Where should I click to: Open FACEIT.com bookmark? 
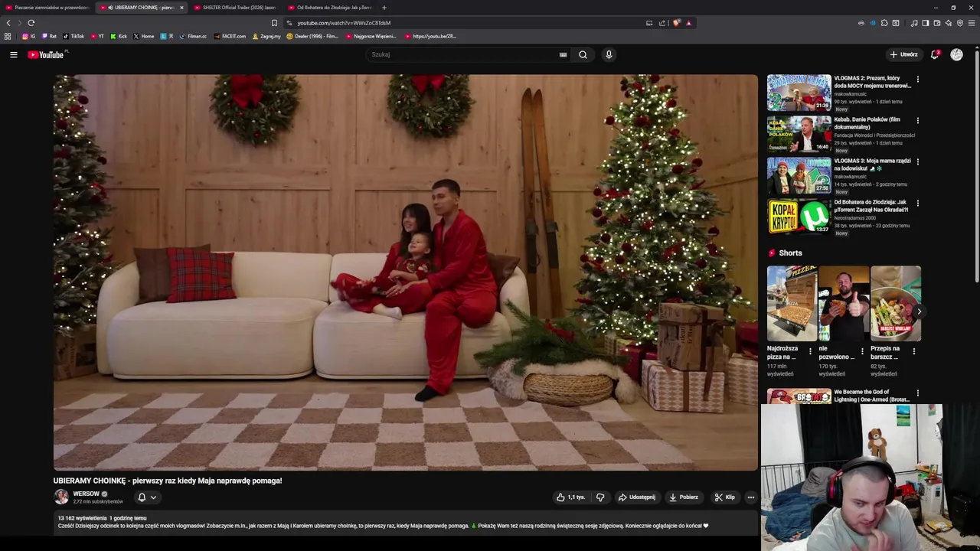[230, 36]
